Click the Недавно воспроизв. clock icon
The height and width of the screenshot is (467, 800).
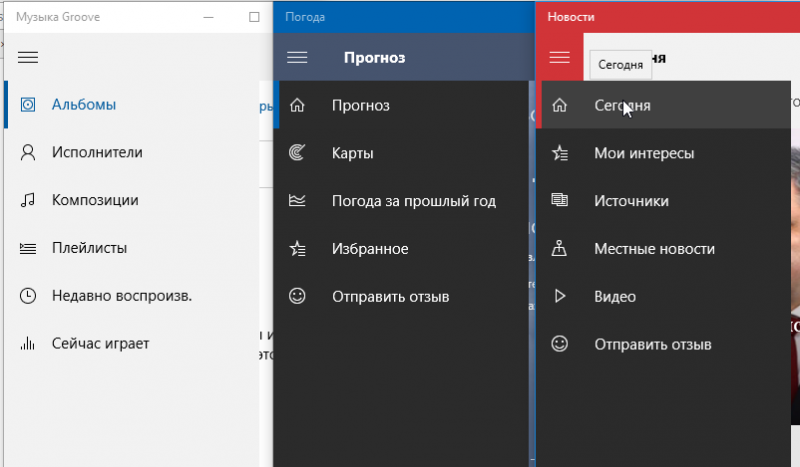tap(28, 296)
